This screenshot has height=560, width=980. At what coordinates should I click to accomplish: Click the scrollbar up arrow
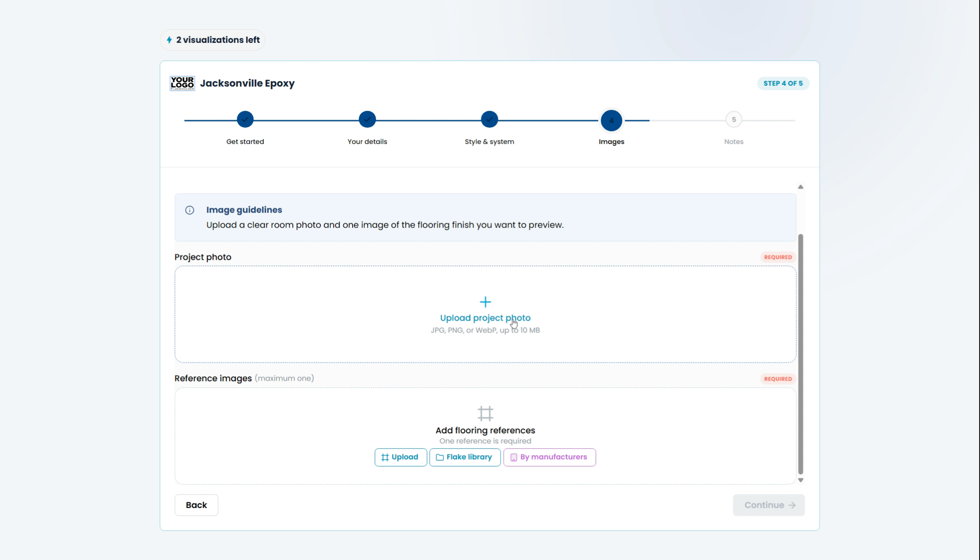click(801, 187)
